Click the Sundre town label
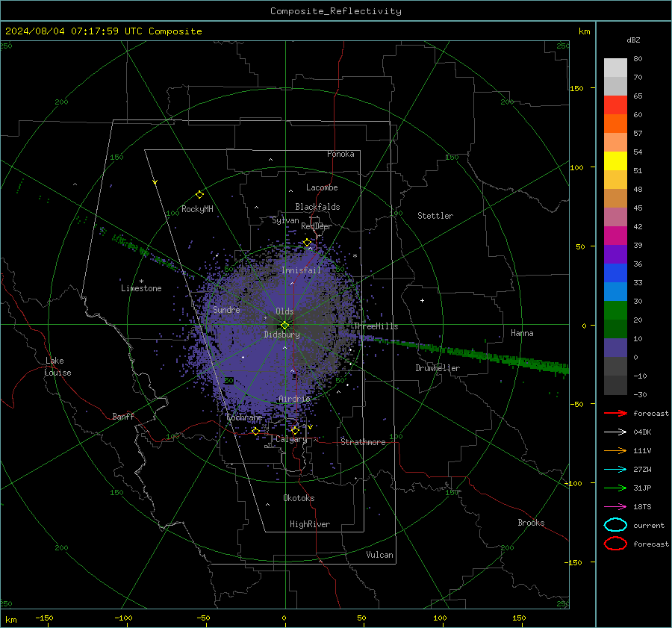 (226, 309)
